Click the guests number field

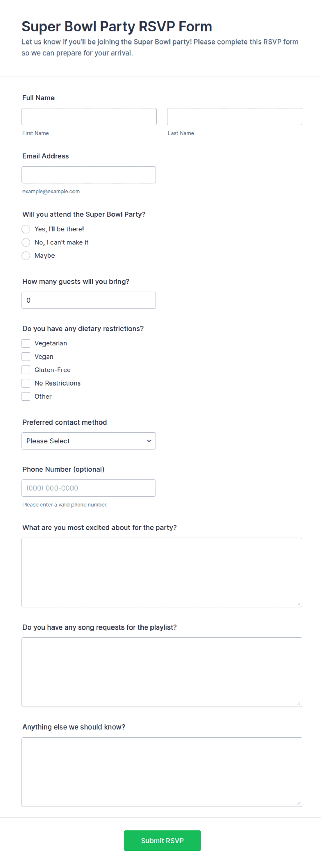pyautogui.click(x=89, y=300)
